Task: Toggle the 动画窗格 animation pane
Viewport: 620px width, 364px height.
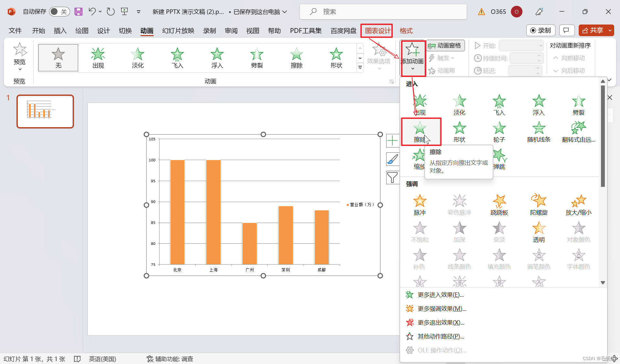Action: coord(445,45)
